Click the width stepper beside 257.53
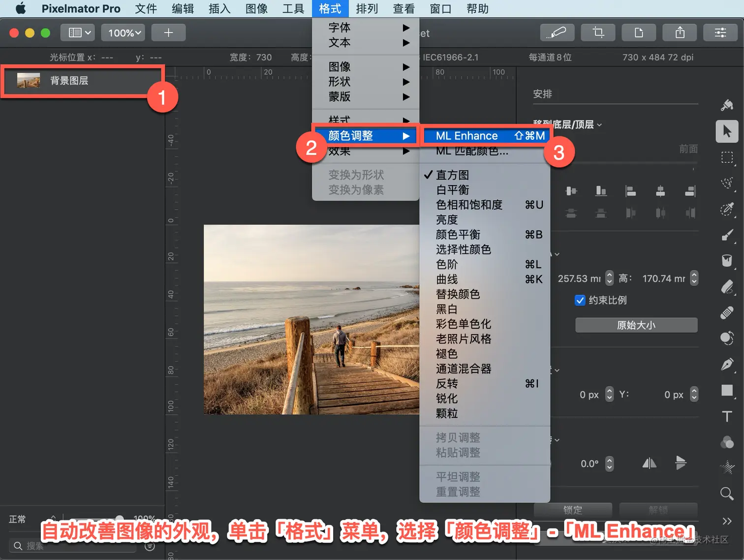 click(x=609, y=279)
